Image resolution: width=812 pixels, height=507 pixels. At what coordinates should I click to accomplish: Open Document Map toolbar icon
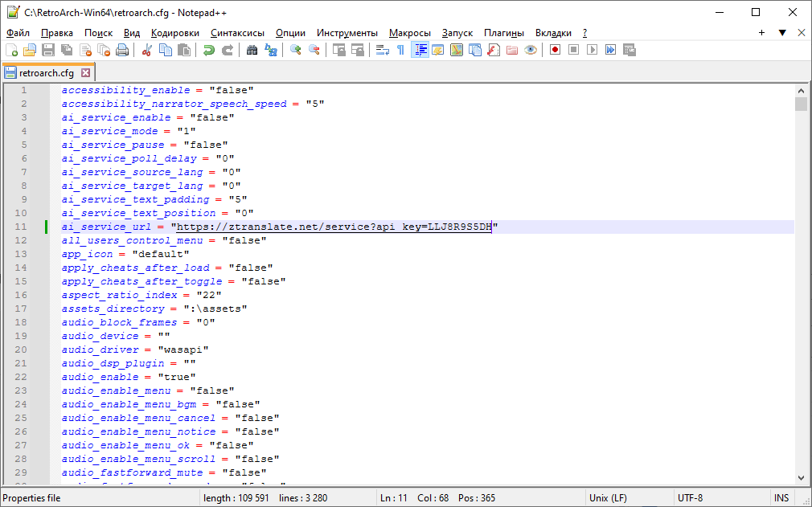coord(456,50)
